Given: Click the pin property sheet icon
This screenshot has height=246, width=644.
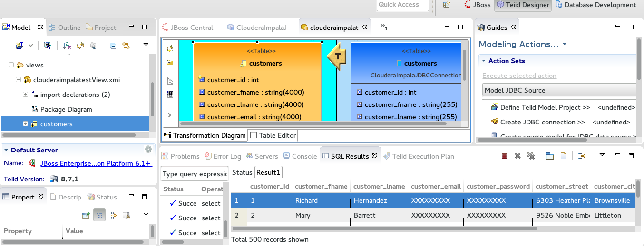Looking at the screenshot, I should click(86, 215).
